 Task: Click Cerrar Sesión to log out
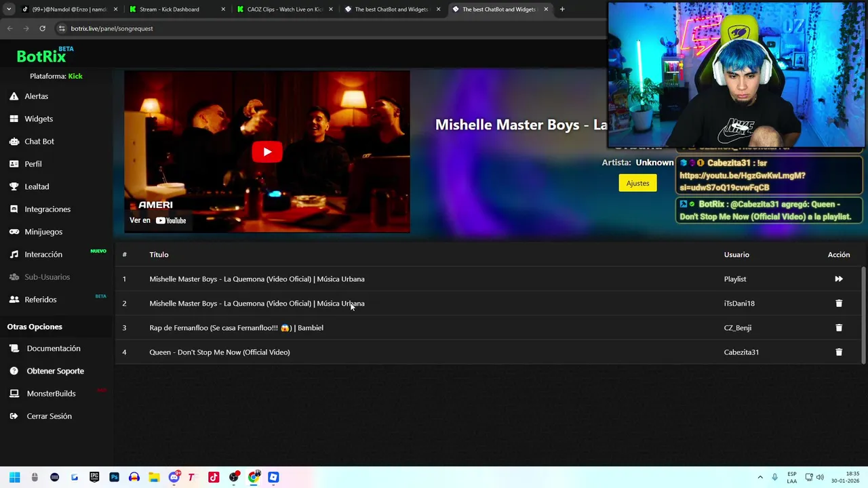pyautogui.click(x=50, y=416)
